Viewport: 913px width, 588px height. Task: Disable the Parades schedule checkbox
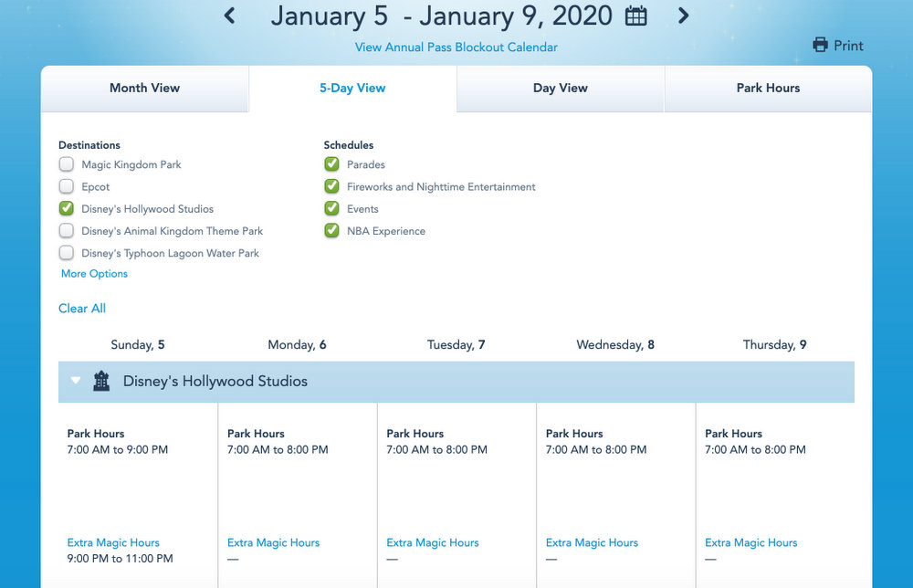(x=331, y=164)
